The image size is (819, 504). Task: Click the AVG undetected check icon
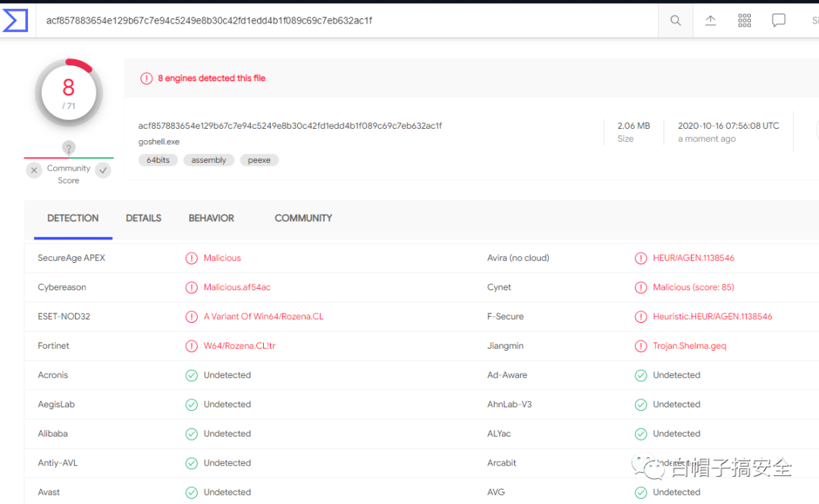click(x=641, y=492)
